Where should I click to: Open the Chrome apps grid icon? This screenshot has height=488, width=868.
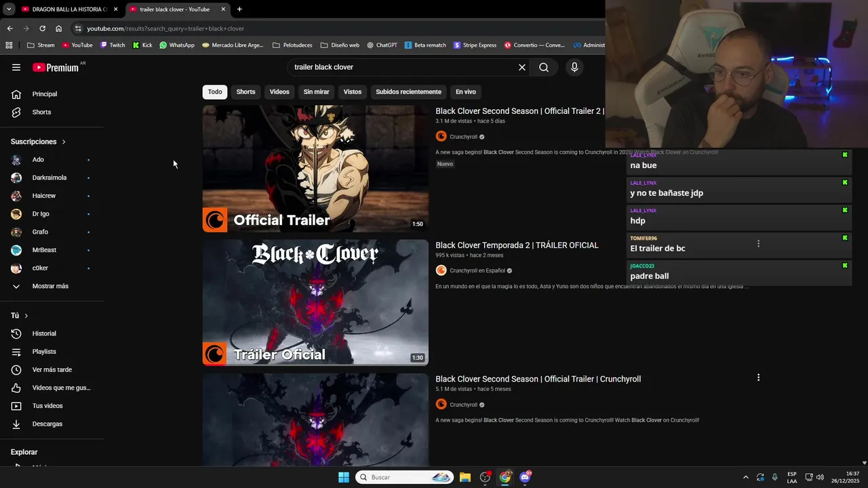click(9, 45)
